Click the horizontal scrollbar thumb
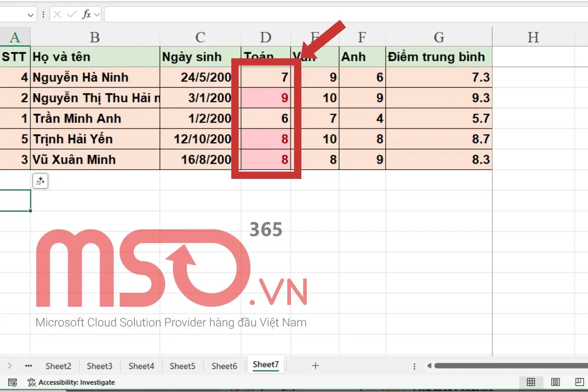This screenshot has height=392, width=588. 510,366
